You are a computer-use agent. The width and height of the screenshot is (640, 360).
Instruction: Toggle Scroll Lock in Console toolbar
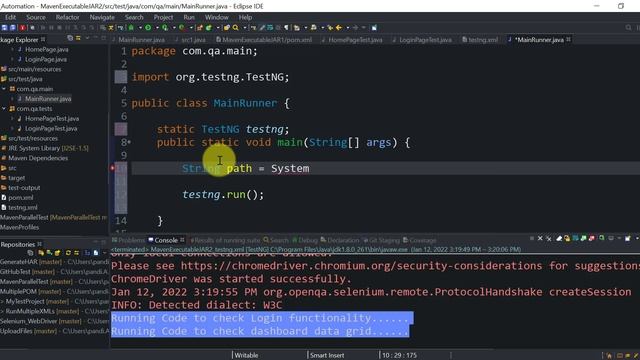pos(567,238)
